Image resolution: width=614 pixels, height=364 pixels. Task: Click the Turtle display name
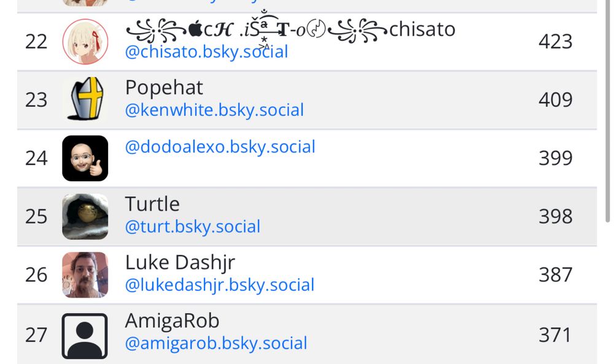[152, 204]
